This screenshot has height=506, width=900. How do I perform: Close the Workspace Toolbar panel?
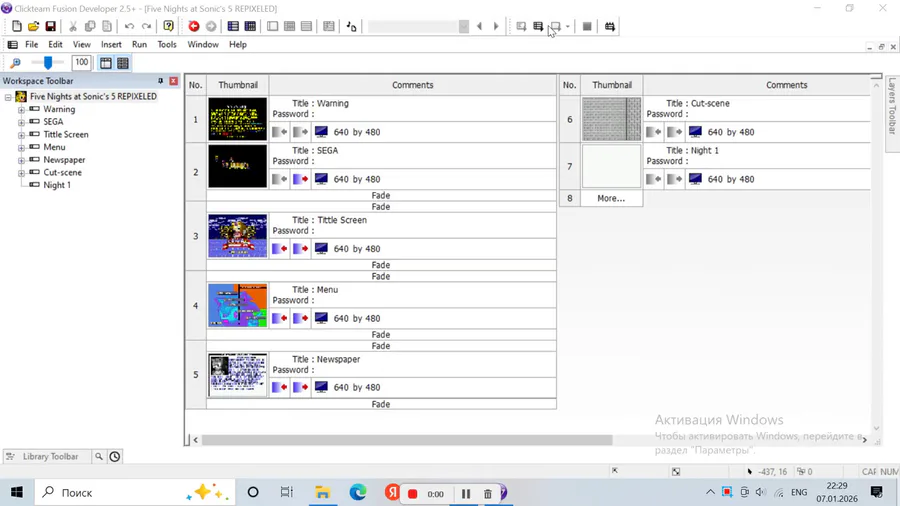[x=173, y=81]
